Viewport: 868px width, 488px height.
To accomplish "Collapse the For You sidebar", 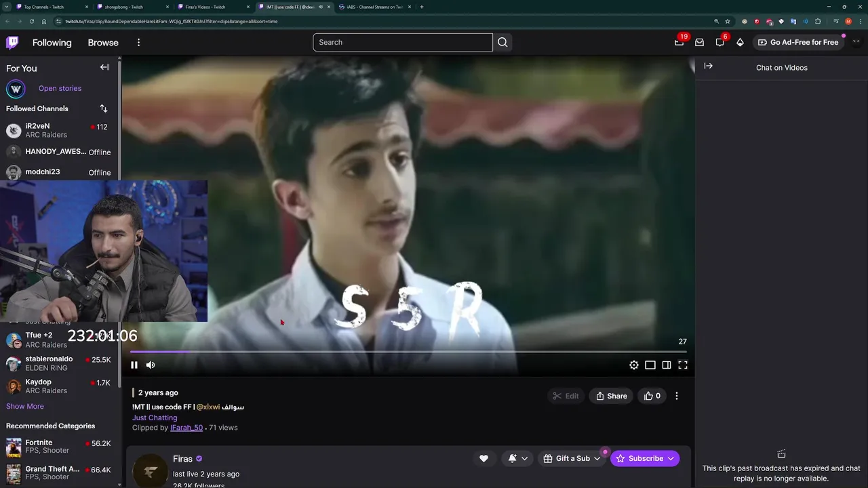I will [104, 67].
